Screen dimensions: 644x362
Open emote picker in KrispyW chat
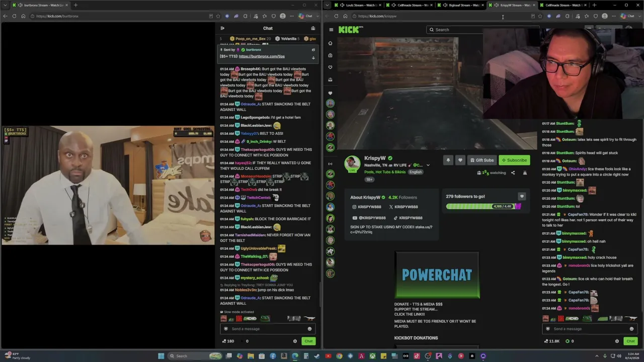pyautogui.click(x=631, y=329)
